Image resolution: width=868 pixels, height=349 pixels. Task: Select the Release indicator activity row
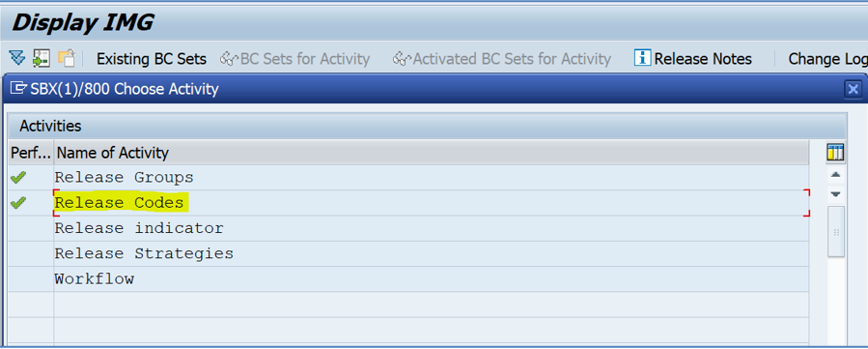click(409, 228)
